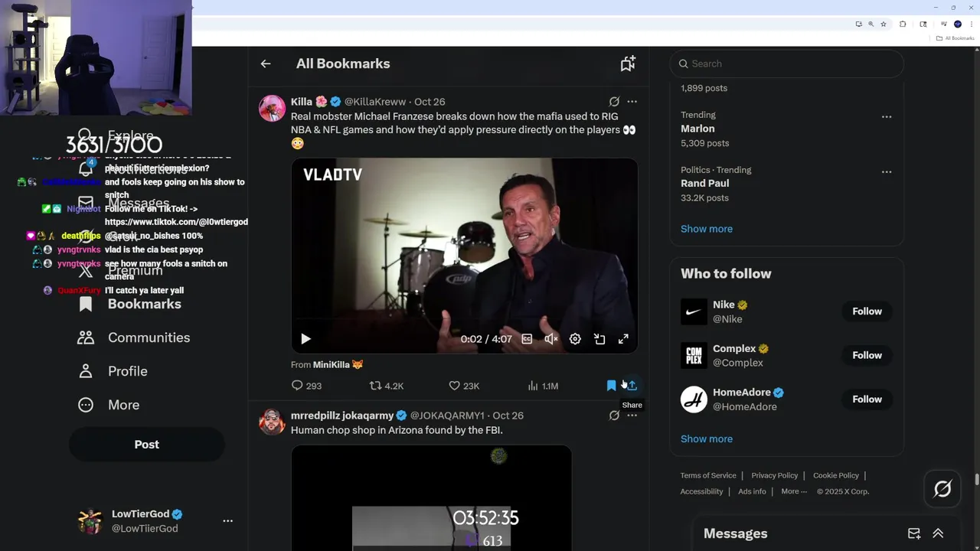Viewport: 980px width, 551px height.
Task: View analytics showing 1.1M views
Action: (543, 386)
